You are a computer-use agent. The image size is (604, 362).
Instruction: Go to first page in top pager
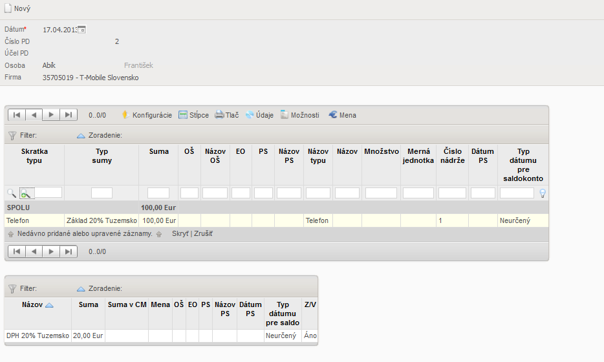17,115
